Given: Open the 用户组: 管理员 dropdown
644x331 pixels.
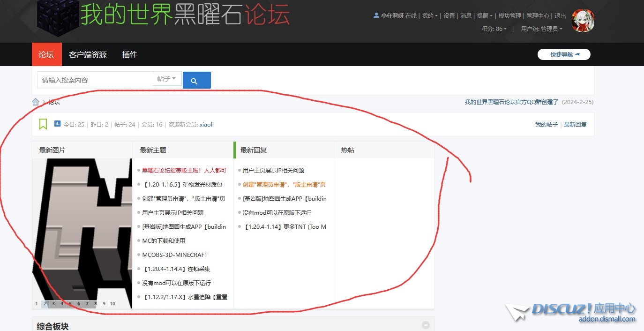Looking at the screenshot, I should click(x=541, y=29).
